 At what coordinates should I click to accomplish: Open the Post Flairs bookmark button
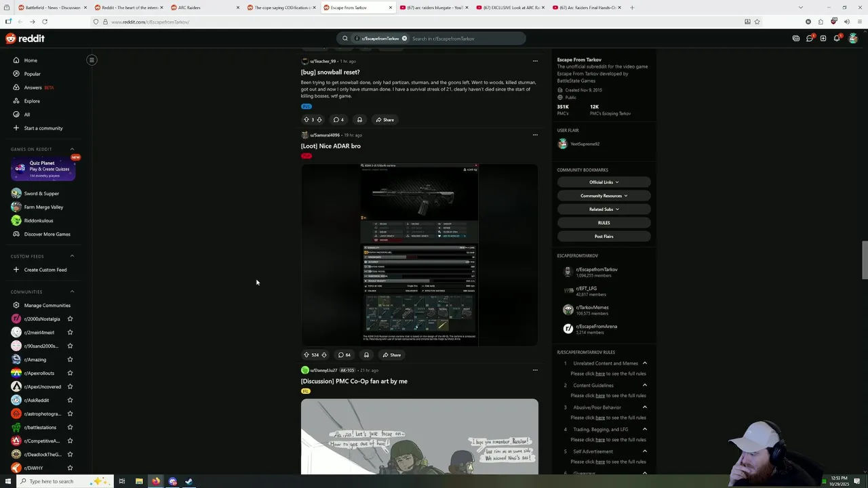tap(604, 237)
